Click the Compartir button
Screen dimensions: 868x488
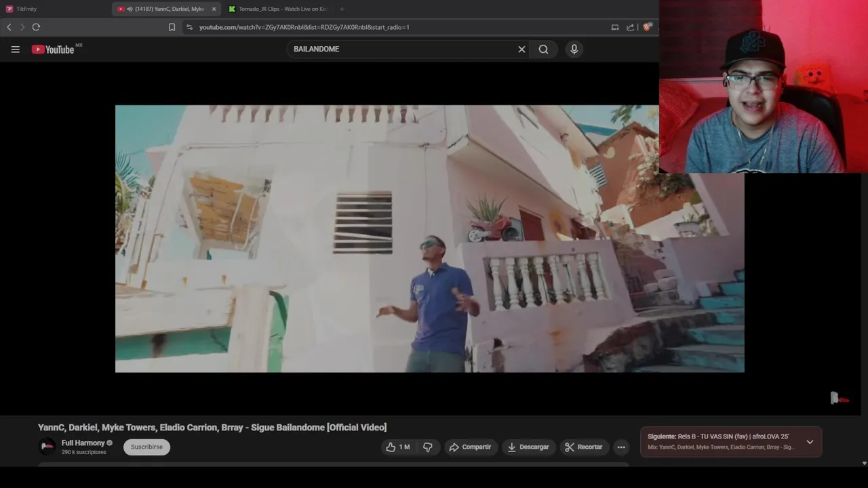(x=471, y=447)
